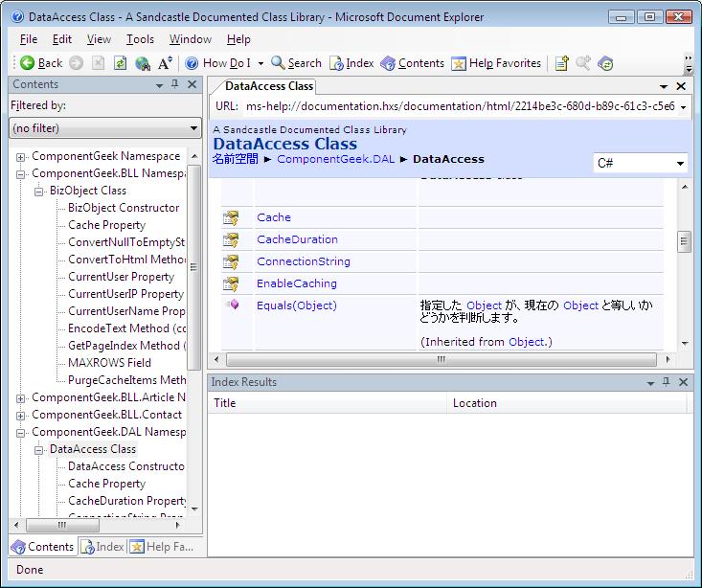The height and width of the screenshot is (588, 702).
Task: Click the CacheDuration property icon
Action: [x=231, y=239]
